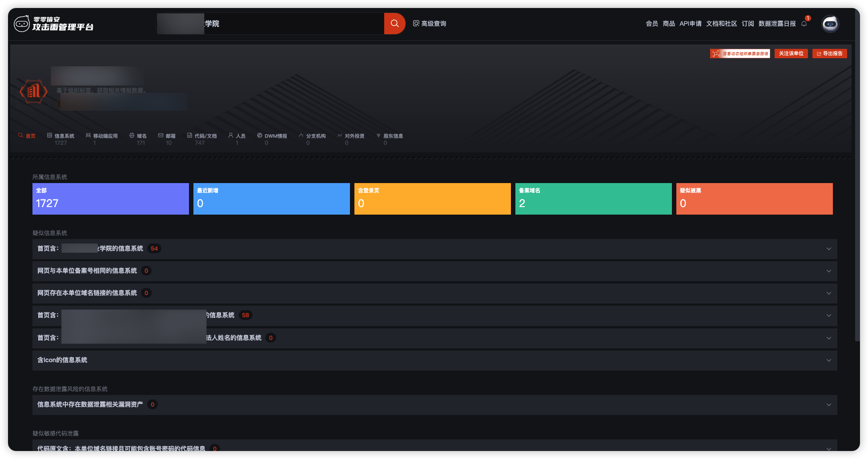Open the dynamic organization exposure graph banner
This screenshot has width=868, height=459.
click(740, 54)
